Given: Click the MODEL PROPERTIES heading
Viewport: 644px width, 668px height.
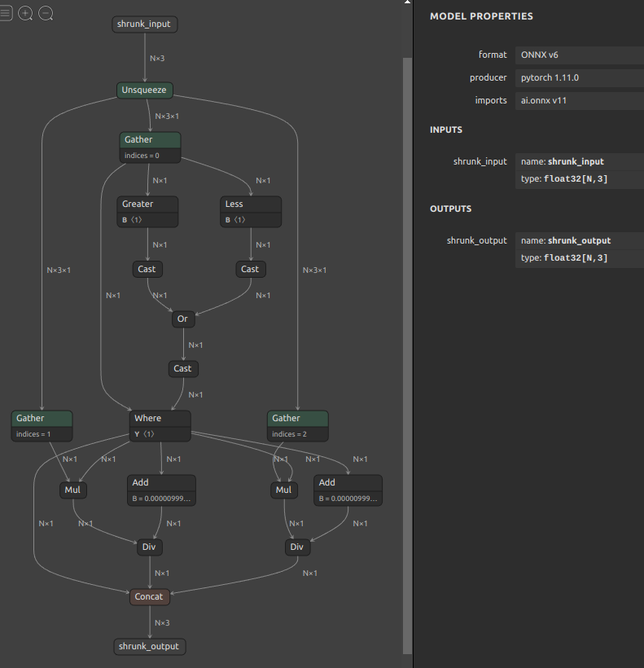Looking at the screenshot, I should point(481,16).
